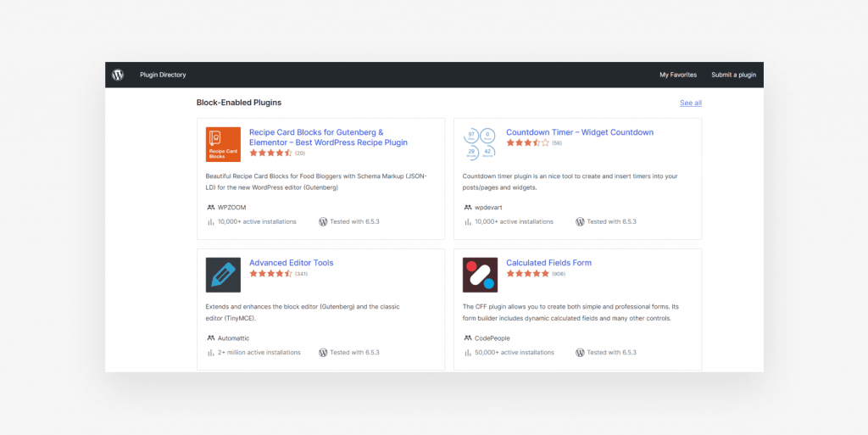
Task: Click Countdown Timer star rating
Action: (527, 142)
